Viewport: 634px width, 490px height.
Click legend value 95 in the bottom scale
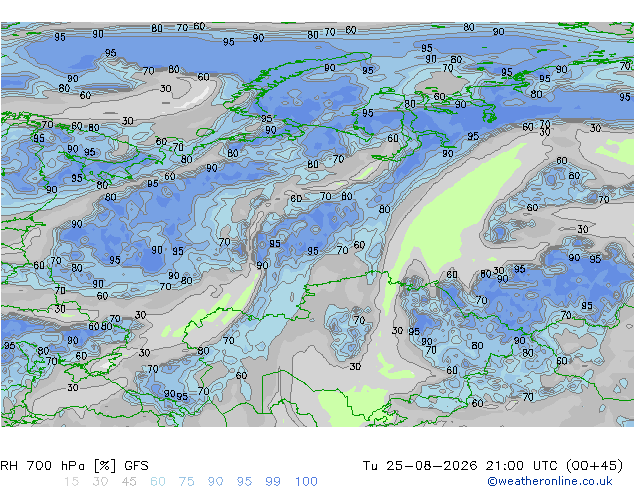point(244,481)
